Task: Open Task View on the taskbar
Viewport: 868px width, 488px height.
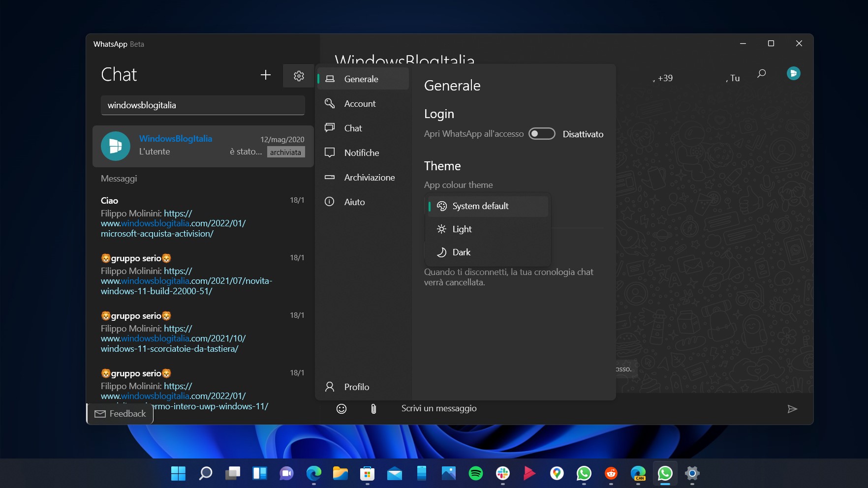Action: (232, 474)
